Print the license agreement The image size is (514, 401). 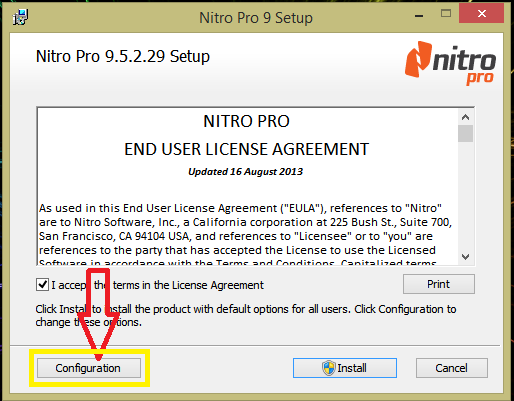[x=439, y=284]
